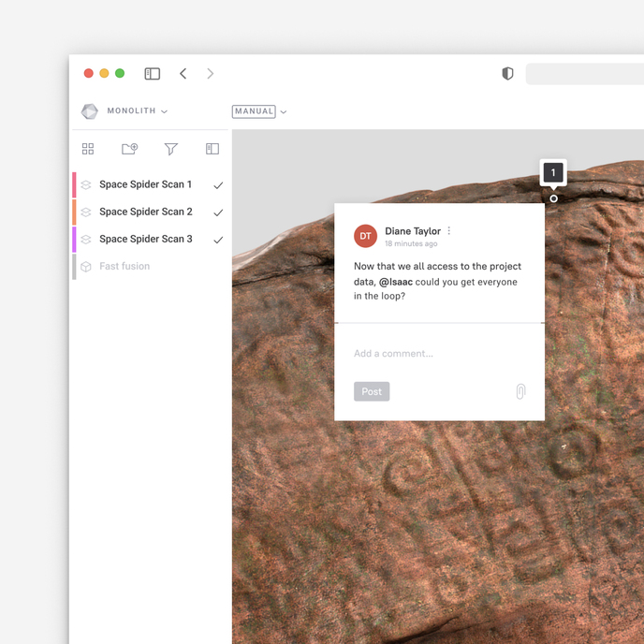This screenshot has width=644, height=644.
Task: Click the add folder icon
Action: [130, 149]
